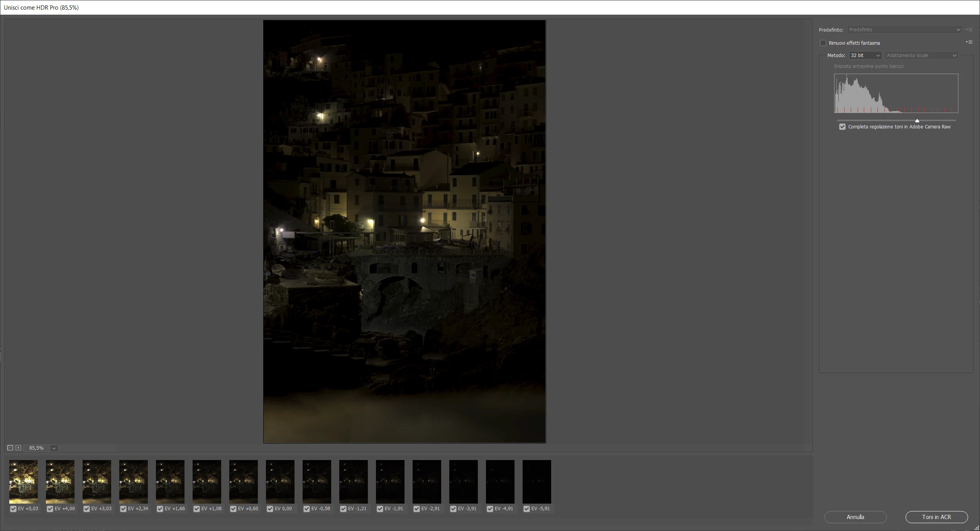
Task: Click the histogram white point preview area
Action: (x=896, y=93)
